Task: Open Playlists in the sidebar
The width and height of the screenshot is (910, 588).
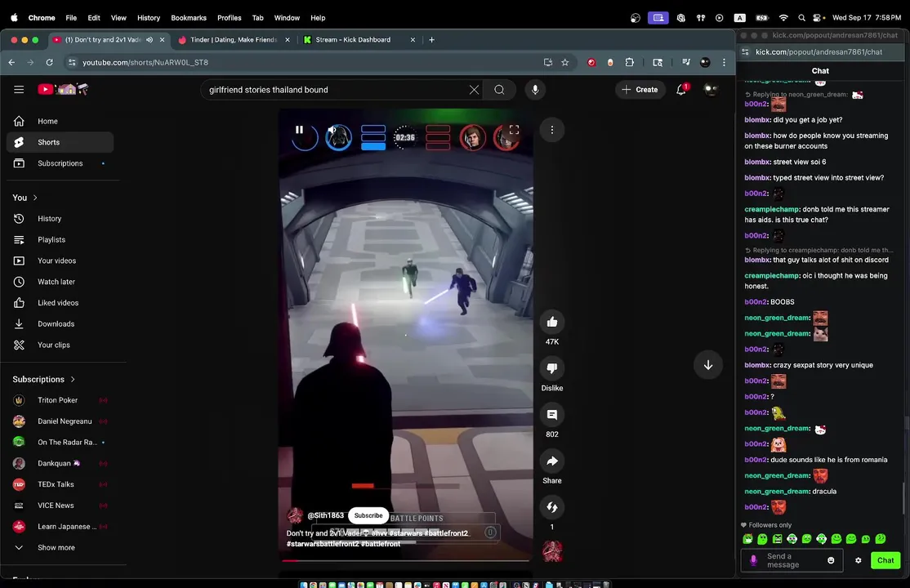Action: [x=60, y=240]
